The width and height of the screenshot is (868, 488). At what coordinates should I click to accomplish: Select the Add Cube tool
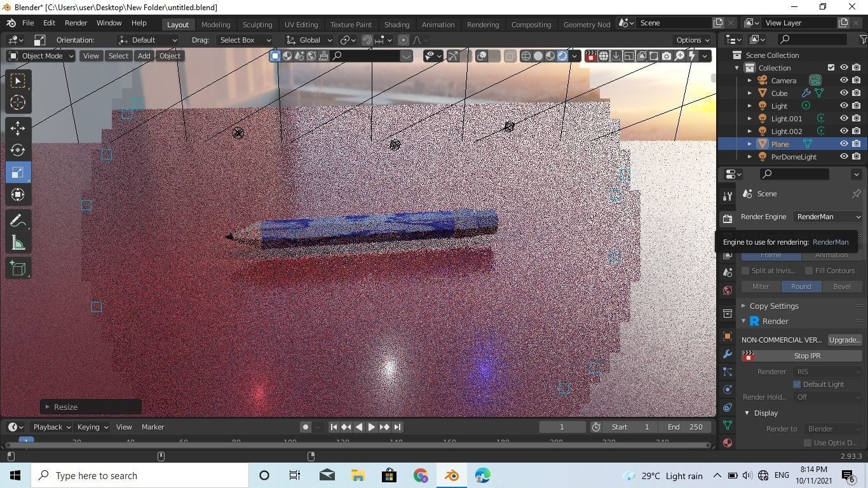click(x=18, y=269)
